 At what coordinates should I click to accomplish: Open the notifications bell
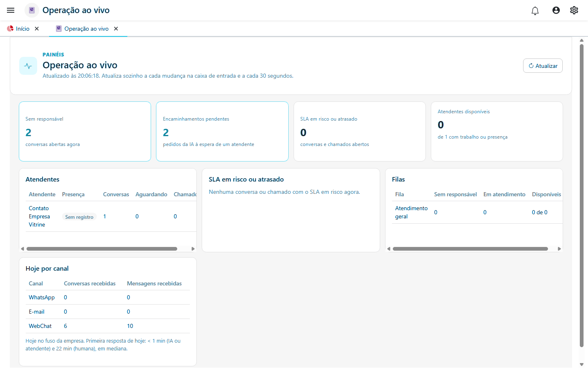(535, 11)
